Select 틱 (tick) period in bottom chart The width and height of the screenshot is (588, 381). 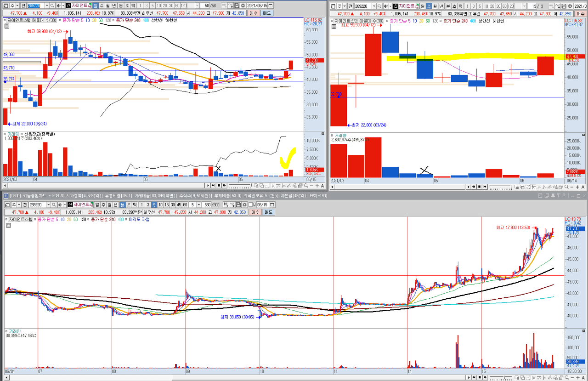pos(135,204)
